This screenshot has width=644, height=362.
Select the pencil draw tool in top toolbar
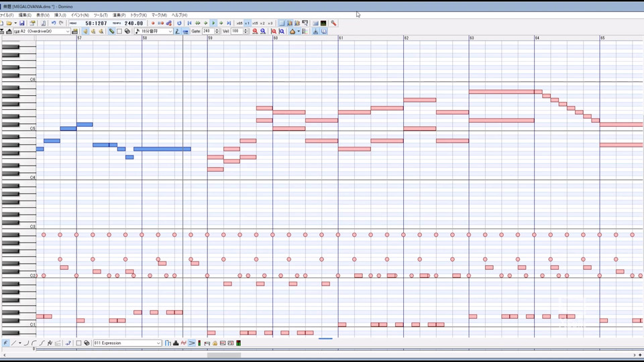point(111,32)
